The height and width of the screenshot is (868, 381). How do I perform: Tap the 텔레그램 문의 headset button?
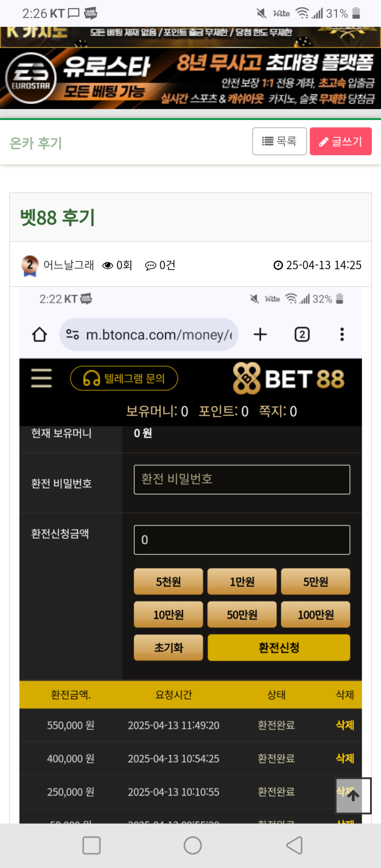124,378
